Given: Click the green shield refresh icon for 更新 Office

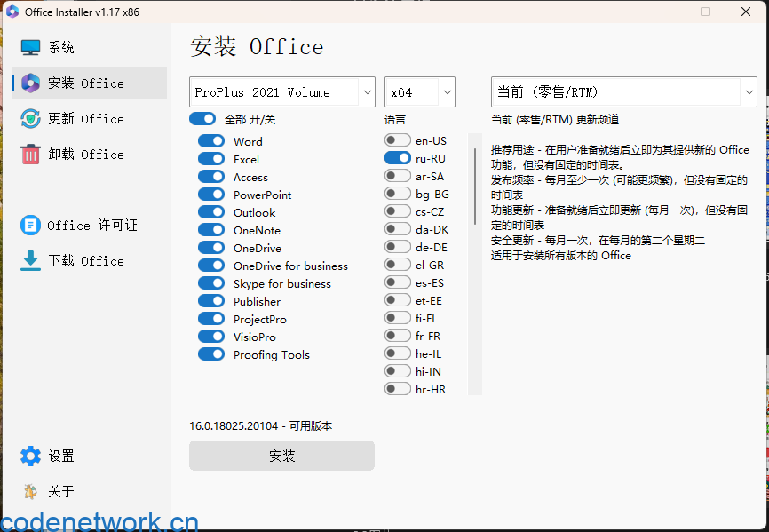Looking at the screenshot, I should 30,119.
